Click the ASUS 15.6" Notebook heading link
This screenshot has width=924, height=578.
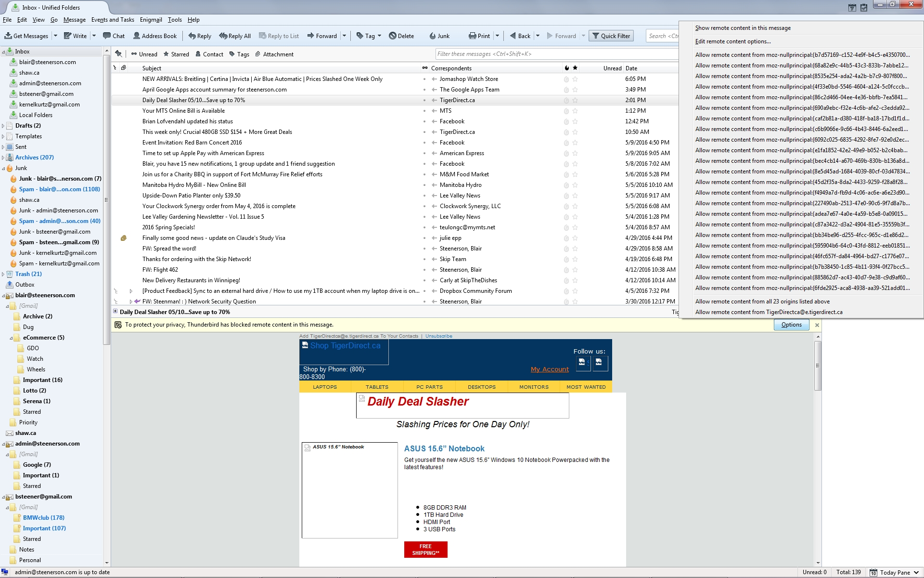tap(444, 448)
